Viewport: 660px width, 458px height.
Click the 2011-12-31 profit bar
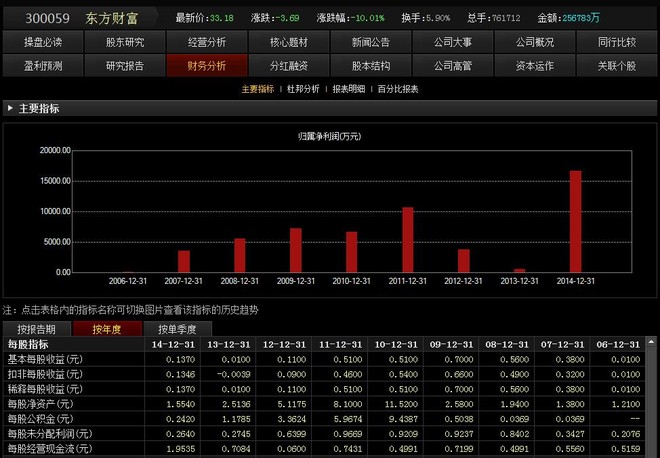pos(407,240)
